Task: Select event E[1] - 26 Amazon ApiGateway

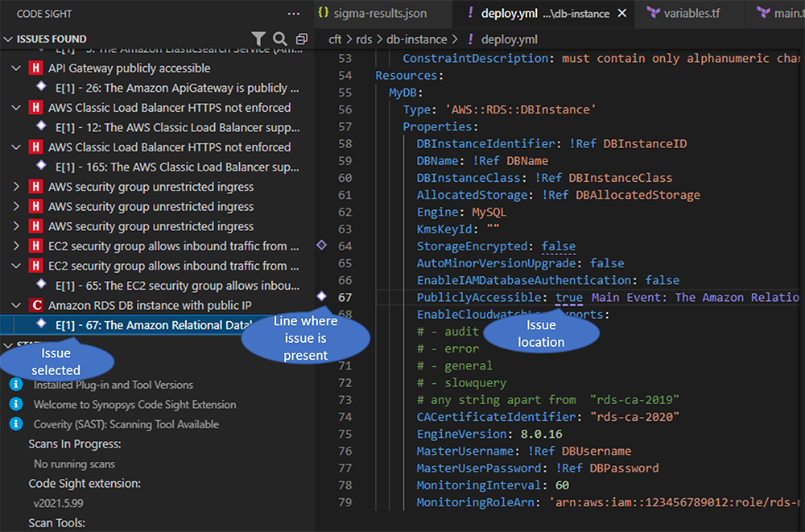Action: (171, 88)
